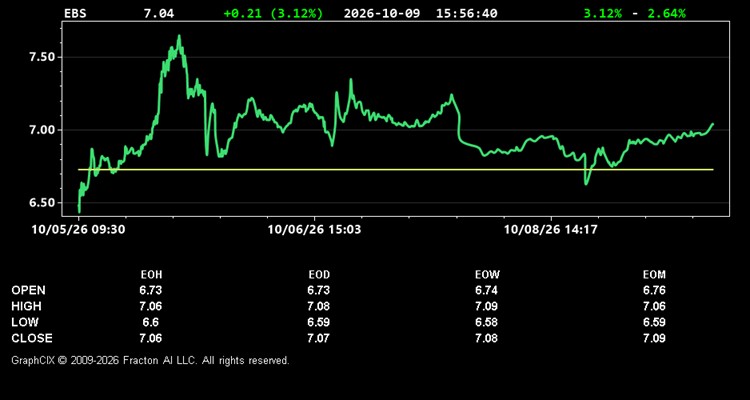Image resolution: width=750 pixels, height=400 pixels.
Task: Click the EBS ticker symbol
Action: (75, 13)
